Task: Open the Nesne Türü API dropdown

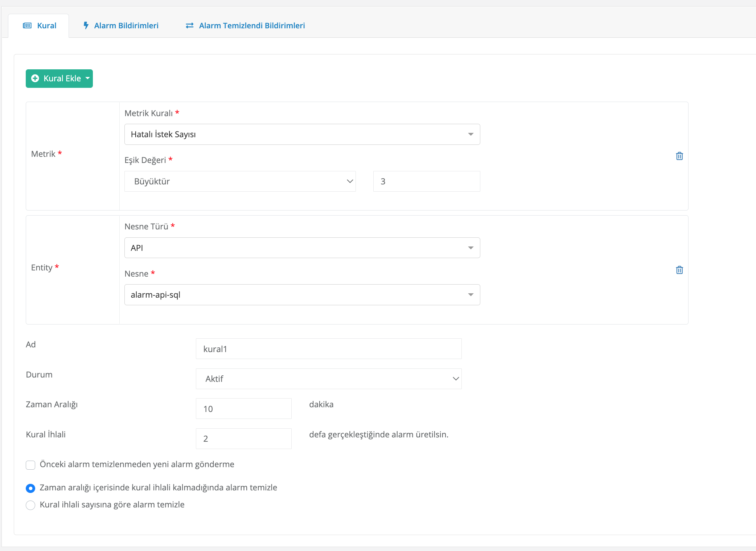Action: pyautogui.click(x=302, y=248)
